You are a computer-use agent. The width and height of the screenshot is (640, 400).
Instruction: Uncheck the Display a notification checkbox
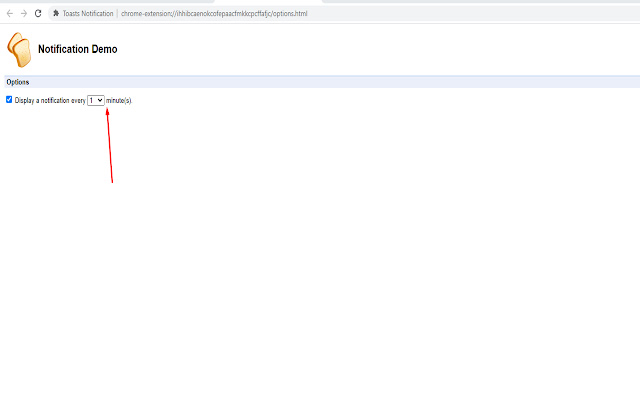click(x=9, y=100)
